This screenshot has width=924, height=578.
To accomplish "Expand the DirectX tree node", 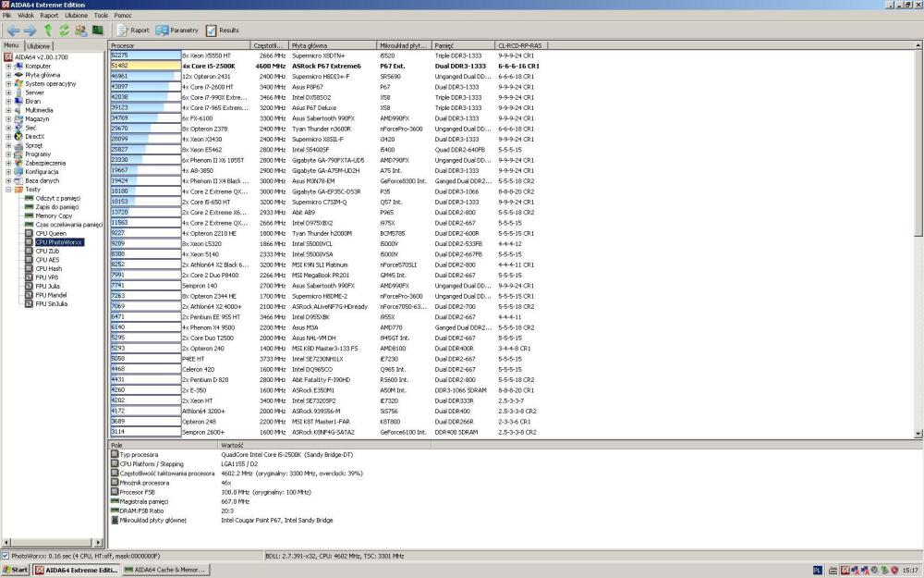I will pos(8,136).
